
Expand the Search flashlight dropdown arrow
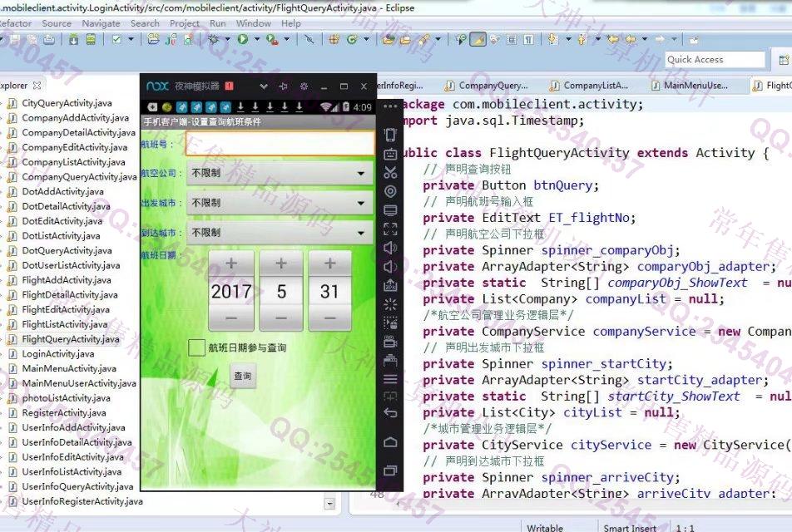[438, 39]
